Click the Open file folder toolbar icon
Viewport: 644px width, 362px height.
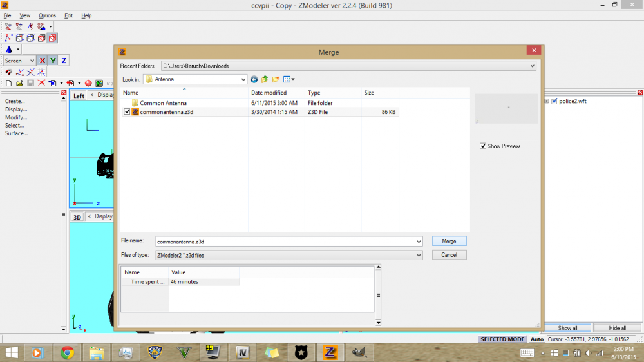click(19, 83)
